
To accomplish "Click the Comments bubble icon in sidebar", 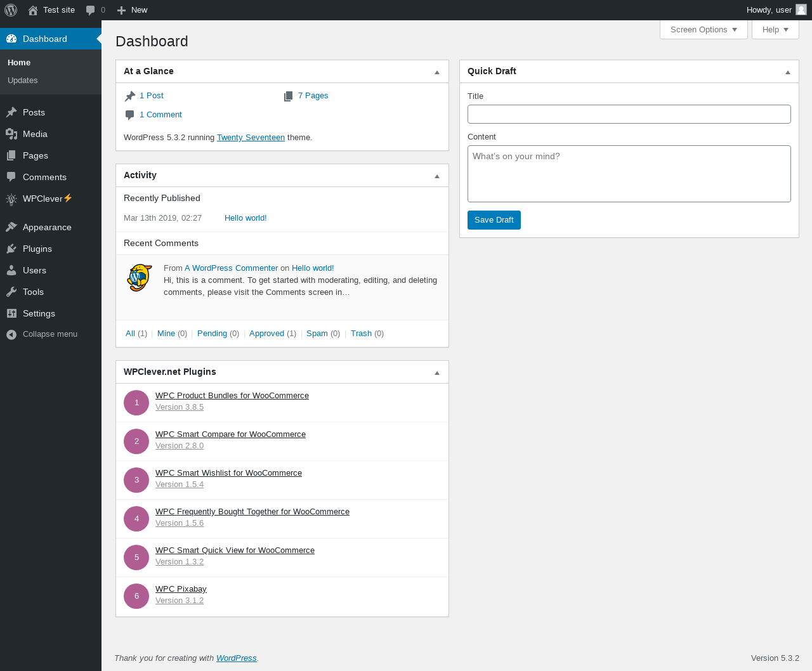I will click(11, 177).
